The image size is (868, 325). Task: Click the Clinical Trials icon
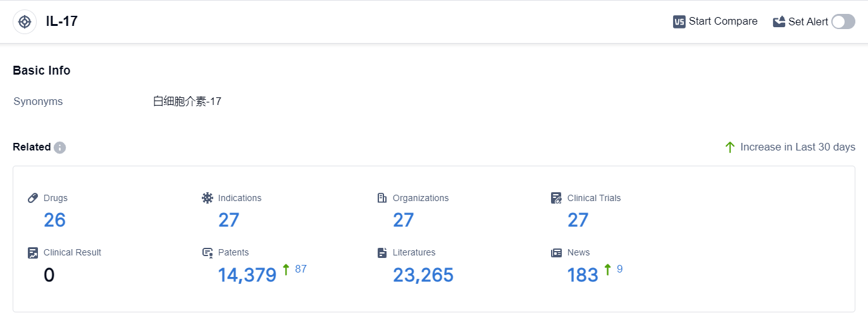coord(557,198)
